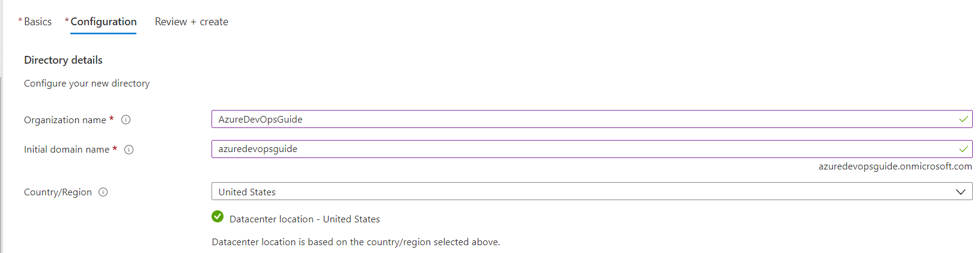The height and width of the screenshot is (253, 980).
Task: Click the azuredevopsguide.onmicrosoft.com domain text
Action: [895, 166]
